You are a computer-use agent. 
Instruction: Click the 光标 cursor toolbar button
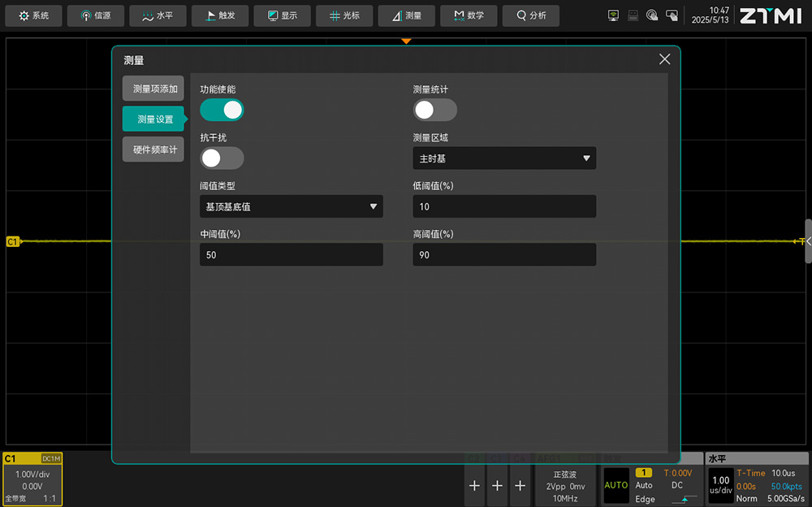[x=344, y=15]
